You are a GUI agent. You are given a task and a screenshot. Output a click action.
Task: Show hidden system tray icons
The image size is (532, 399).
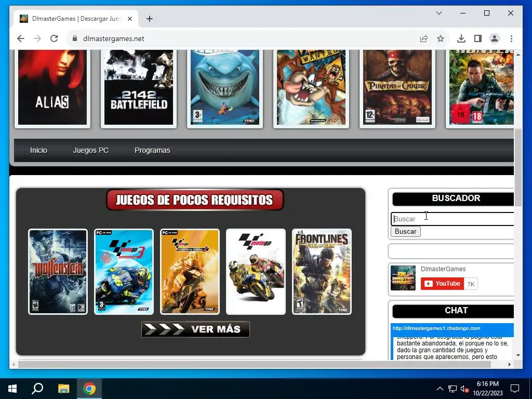(x=440, y=389)
